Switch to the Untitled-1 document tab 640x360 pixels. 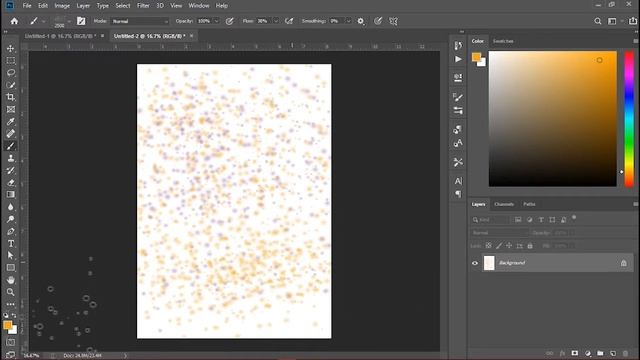tap(60, 36)
